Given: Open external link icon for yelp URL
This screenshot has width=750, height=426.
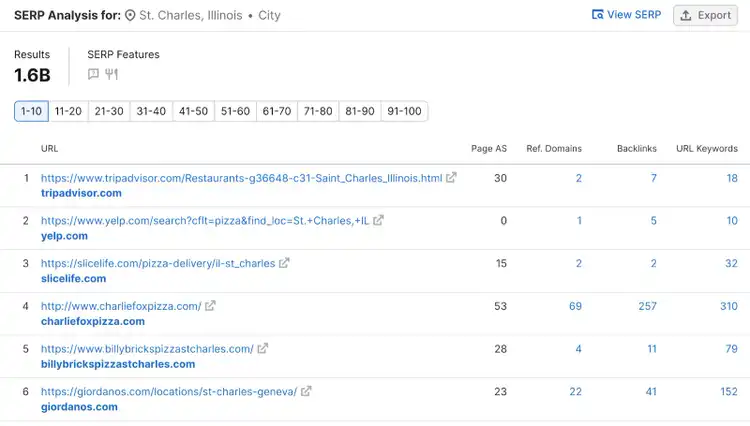Looking at the screenshot, I should (378, 220).
